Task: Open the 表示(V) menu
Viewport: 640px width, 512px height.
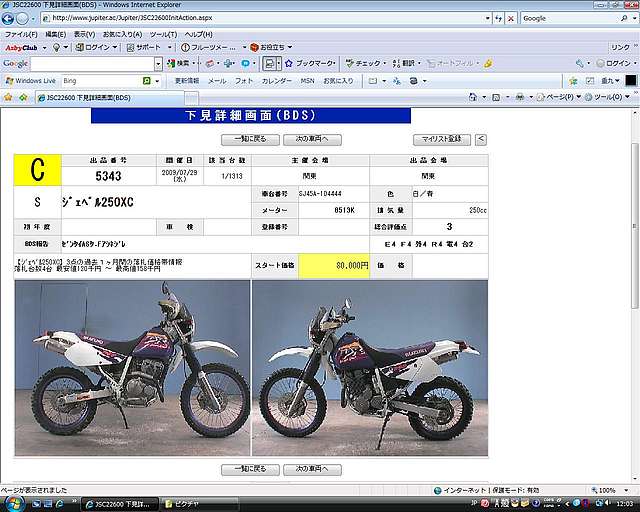Action: (84, 35)
